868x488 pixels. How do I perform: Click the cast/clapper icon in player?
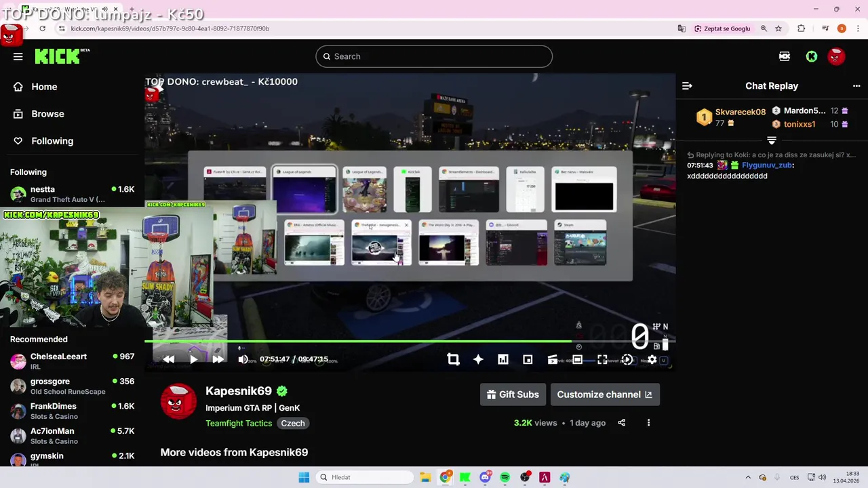coord(552,359)
